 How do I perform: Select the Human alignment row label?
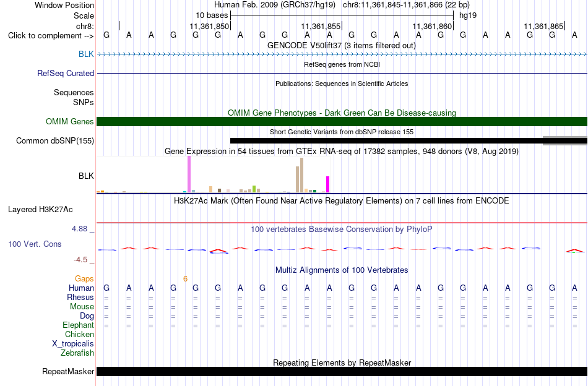pyautogui.click(x=81, y=288)
